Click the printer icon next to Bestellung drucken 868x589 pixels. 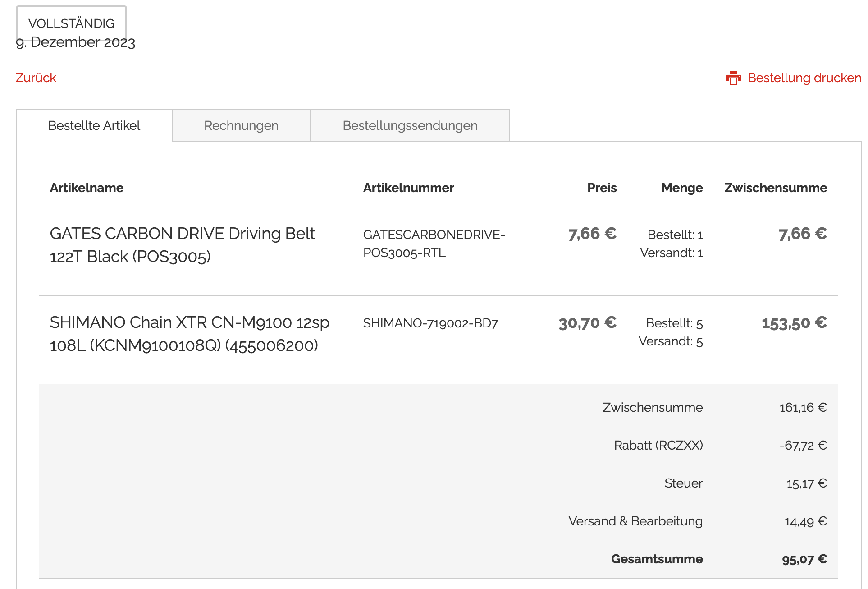pos(733,78)
